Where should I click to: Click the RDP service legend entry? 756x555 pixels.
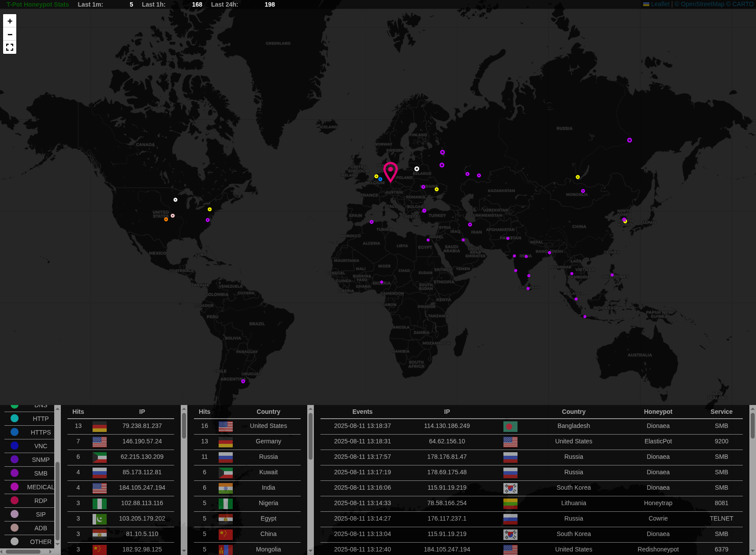[41, 501]
